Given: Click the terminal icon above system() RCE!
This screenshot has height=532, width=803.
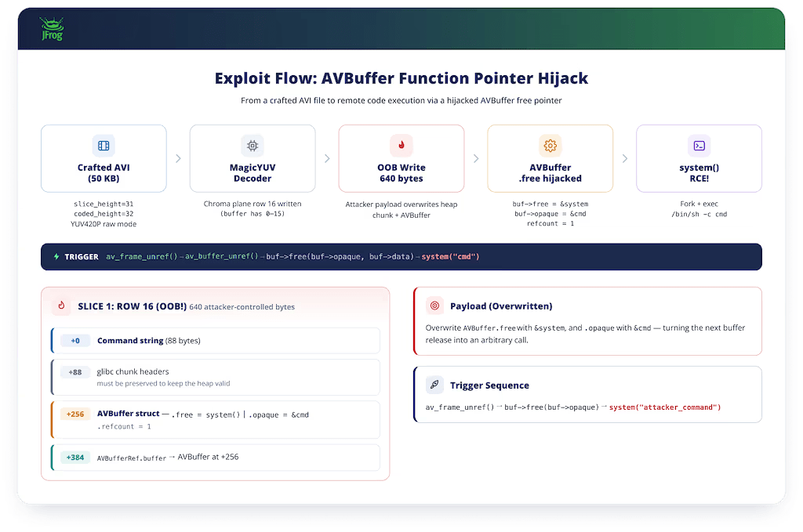Looking at the screenshot, I should pyautogui.click(x=699, y=146).
